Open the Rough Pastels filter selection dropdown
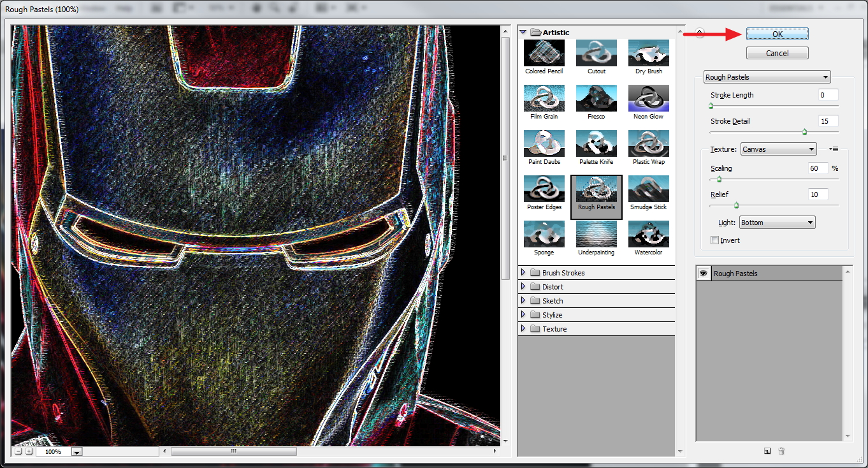 click(x=767, y=77)
